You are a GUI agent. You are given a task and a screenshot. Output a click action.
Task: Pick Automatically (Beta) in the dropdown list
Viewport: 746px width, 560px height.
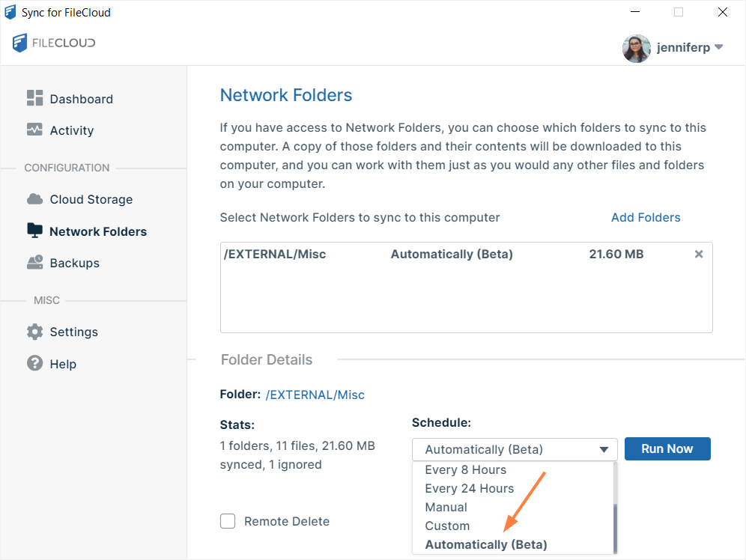(x=485, y=544)
